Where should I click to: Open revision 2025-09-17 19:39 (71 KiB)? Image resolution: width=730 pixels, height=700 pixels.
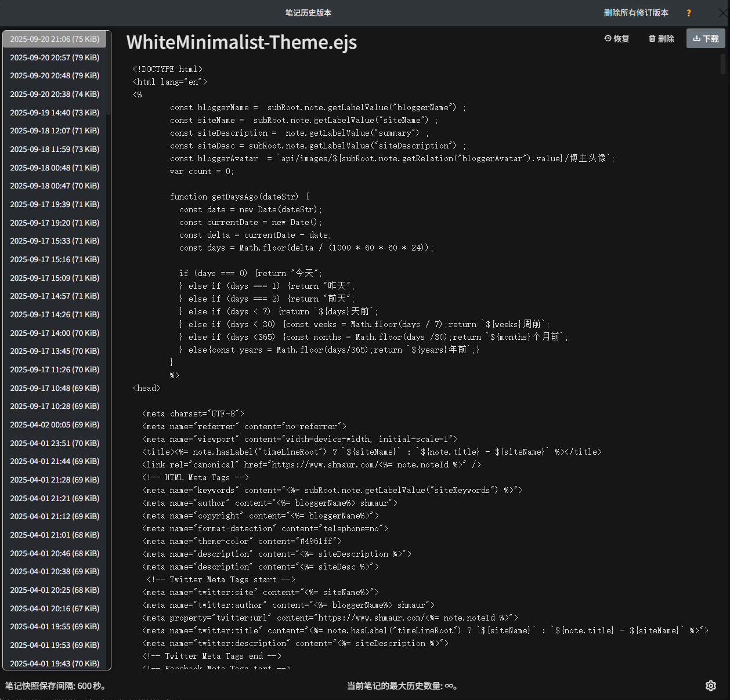(x=55, y=204)
